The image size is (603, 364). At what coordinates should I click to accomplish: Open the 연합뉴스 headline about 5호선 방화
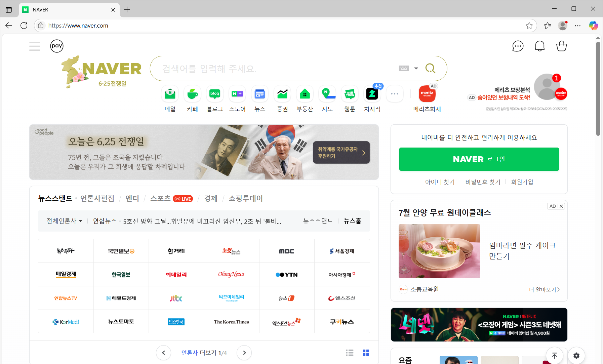coord(202,221)
